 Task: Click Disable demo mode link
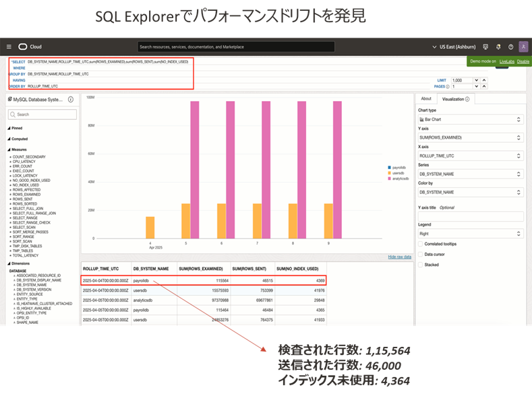(523, 61)
